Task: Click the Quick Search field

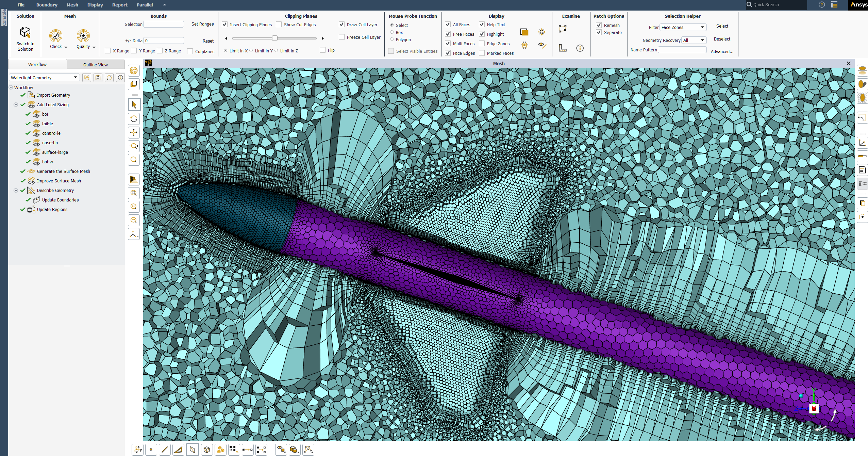Action: [x=776, y=5]
